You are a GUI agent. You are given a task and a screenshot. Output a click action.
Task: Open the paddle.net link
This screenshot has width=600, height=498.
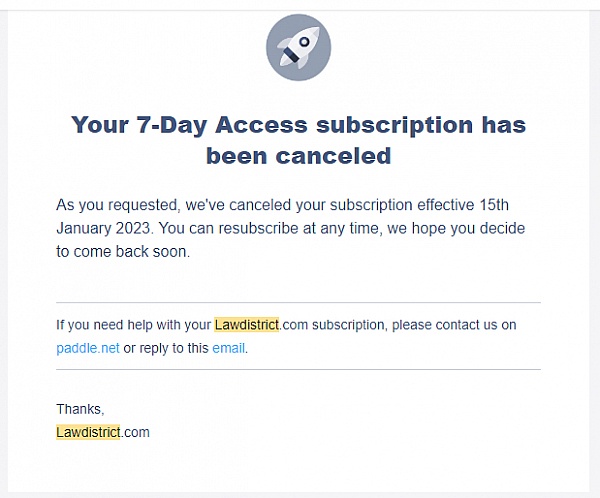88,349
